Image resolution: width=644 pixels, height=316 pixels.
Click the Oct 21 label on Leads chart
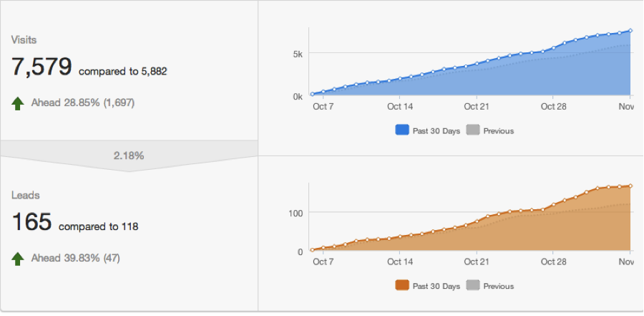(x=476, y=262)
